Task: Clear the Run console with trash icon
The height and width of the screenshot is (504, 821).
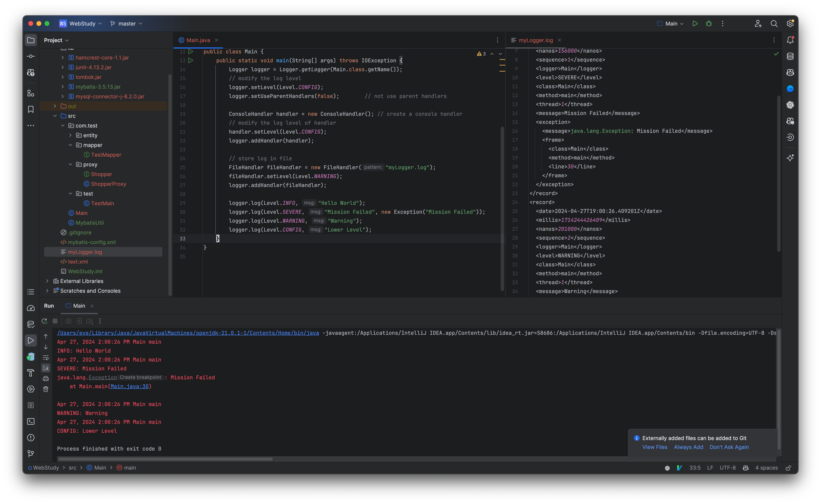Action: tap(46, 389)
